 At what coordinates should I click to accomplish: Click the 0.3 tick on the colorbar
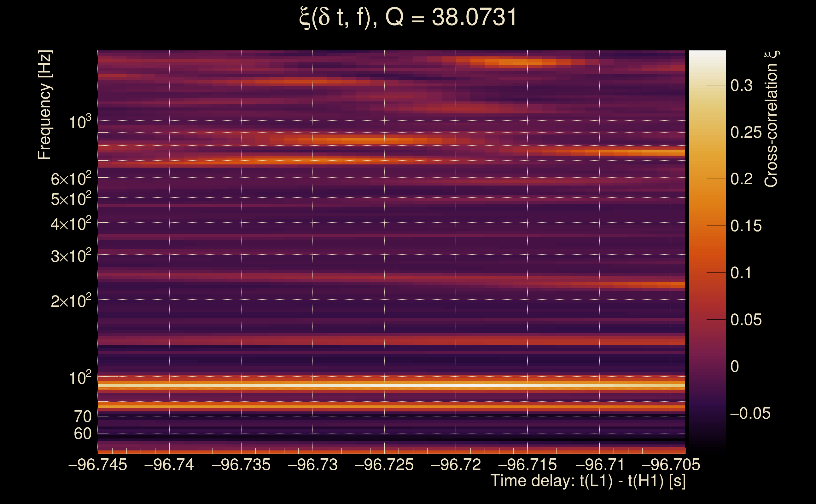[741, 86]
